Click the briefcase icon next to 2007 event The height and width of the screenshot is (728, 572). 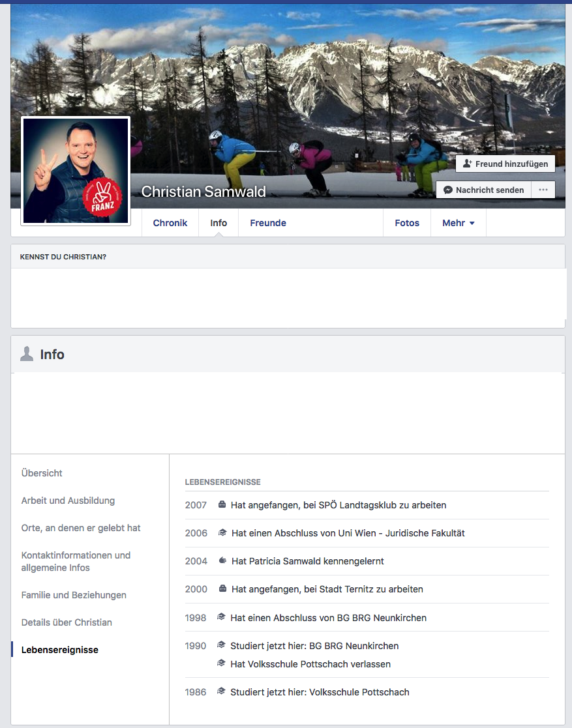click(x=222, y=504)
